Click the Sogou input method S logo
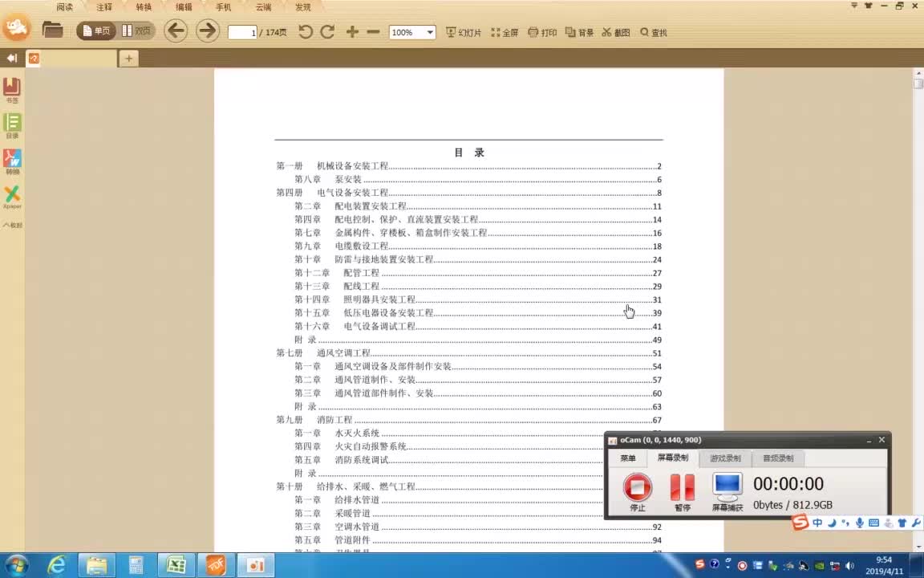This screenshot has height=578, width=924. point(800,522)
